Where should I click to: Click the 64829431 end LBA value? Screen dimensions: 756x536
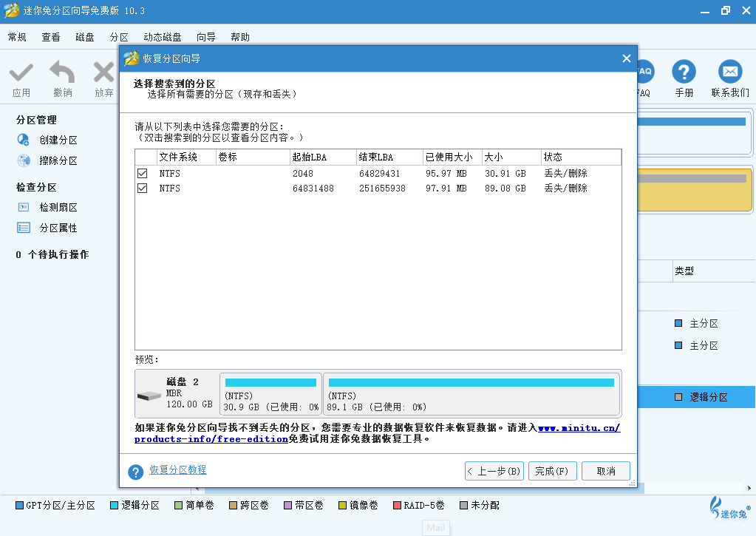[x=379, y=174]
